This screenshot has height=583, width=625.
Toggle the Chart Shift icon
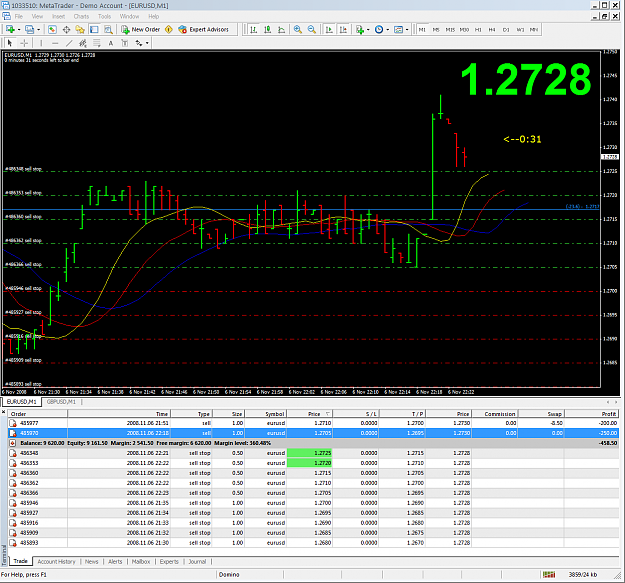pos(343,29)
